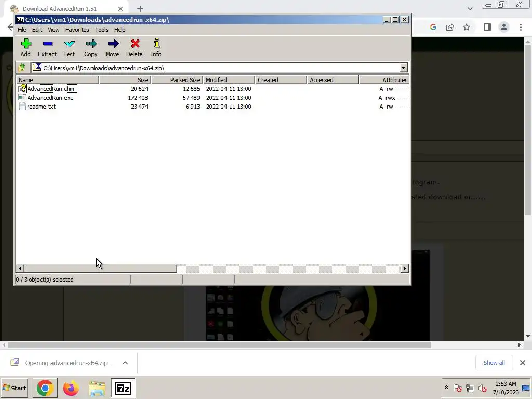Click the Chrome share page icon
The width and height of the screenshot is (532, 399).
tap(450, 27)
